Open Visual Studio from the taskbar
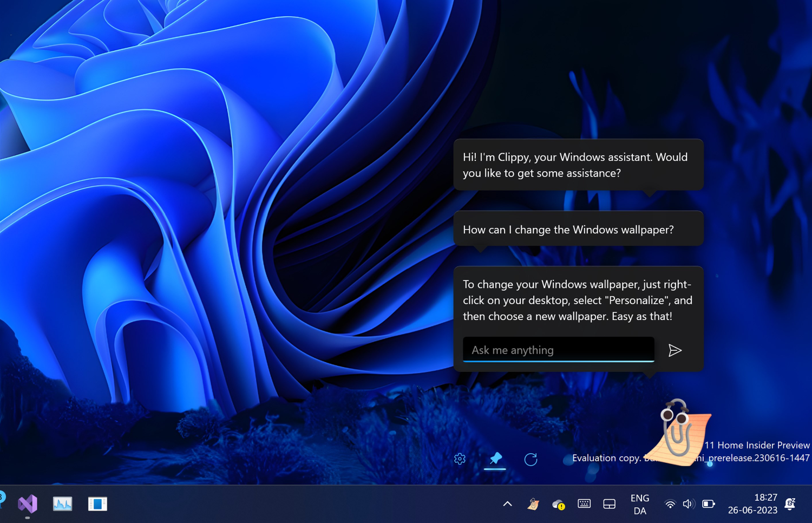 [x=28, y=504]
